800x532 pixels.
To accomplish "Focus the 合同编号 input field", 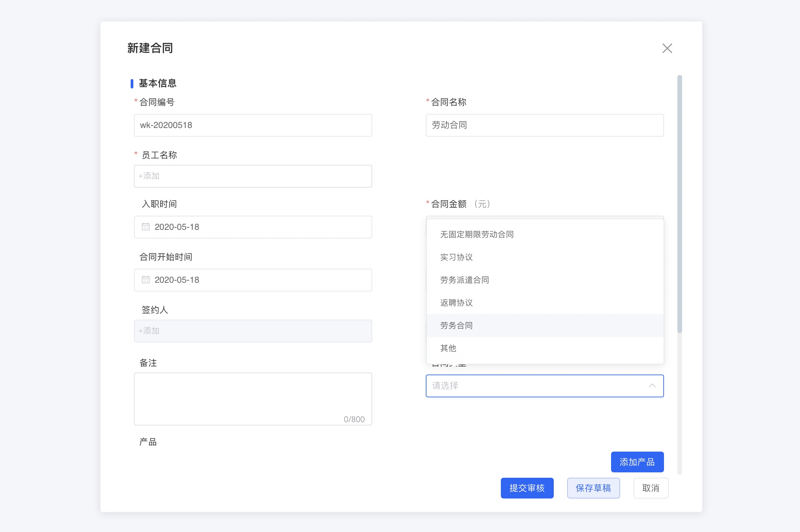I will point(253,125).
